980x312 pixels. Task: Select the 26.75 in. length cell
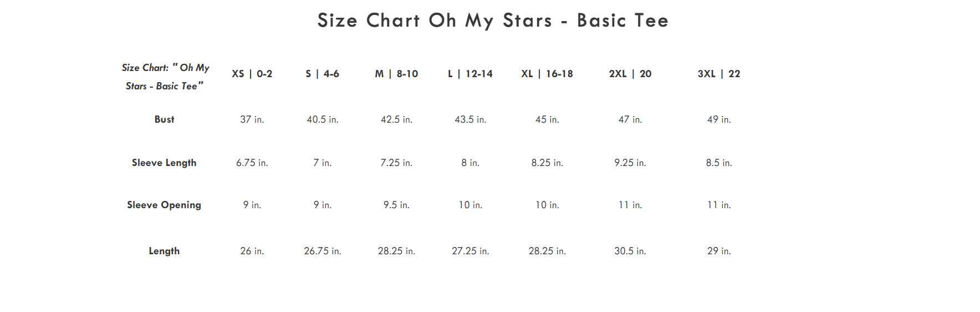(323, 251)
